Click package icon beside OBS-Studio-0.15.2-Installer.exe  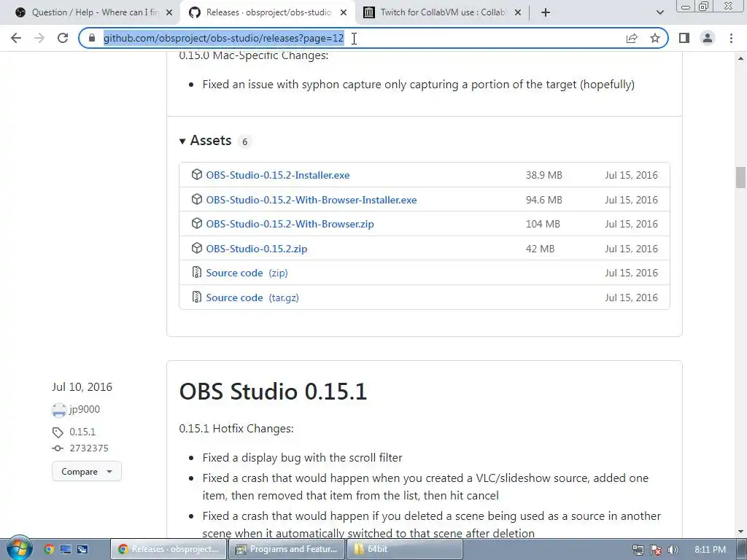(x=197, y=175)
